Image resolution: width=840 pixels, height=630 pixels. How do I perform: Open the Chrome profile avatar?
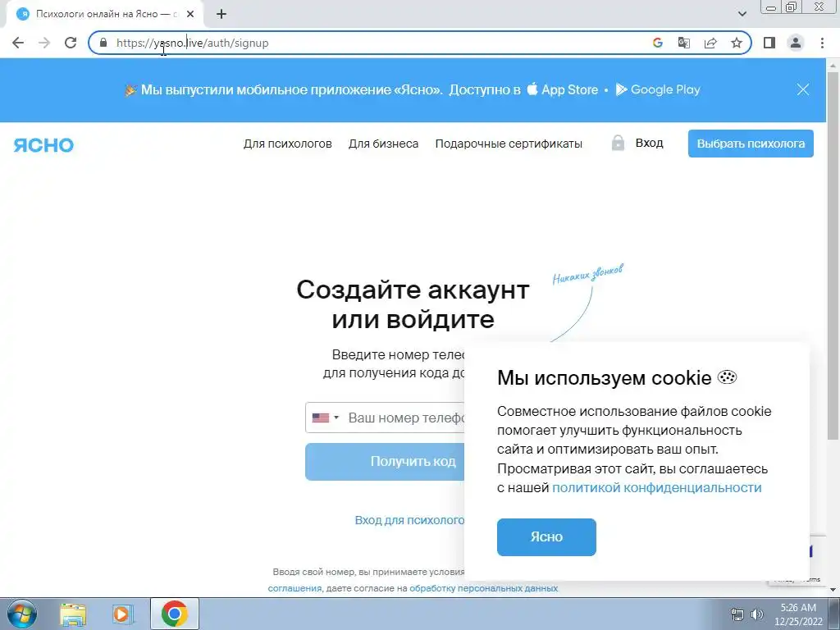(796, 43)
